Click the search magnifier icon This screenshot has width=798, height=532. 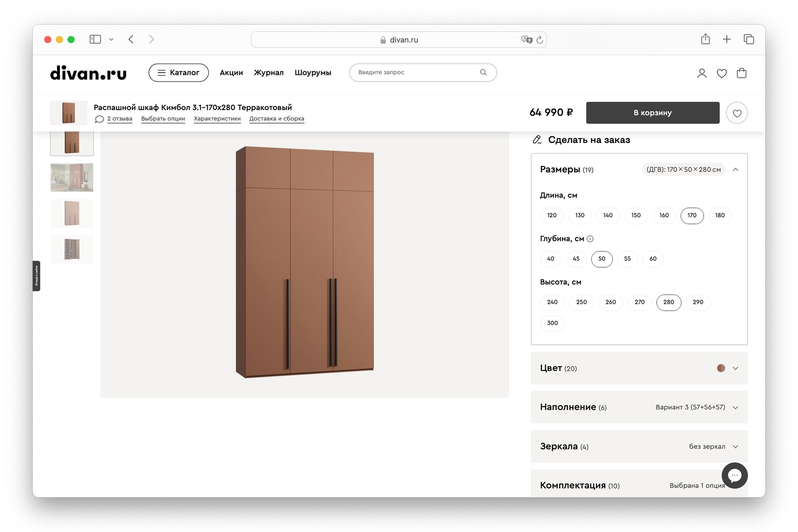coord(483,72)
